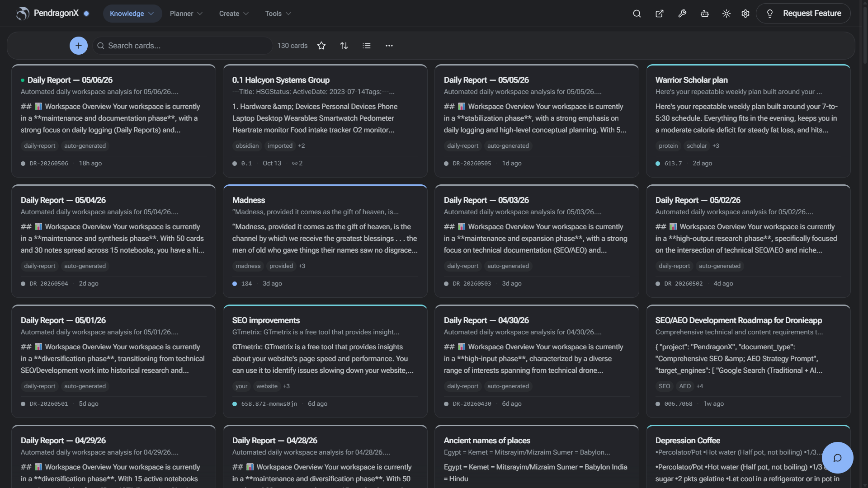Viewport: 868px width, 488px height.
Task: Click cyan status dot on Warrior Scholar card
Action: pos(658,164)
